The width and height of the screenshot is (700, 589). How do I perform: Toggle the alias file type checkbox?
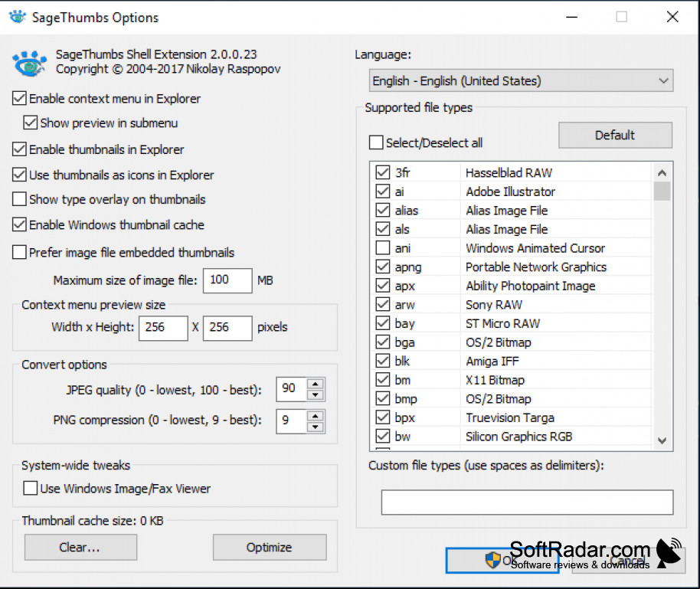[383, 211]
